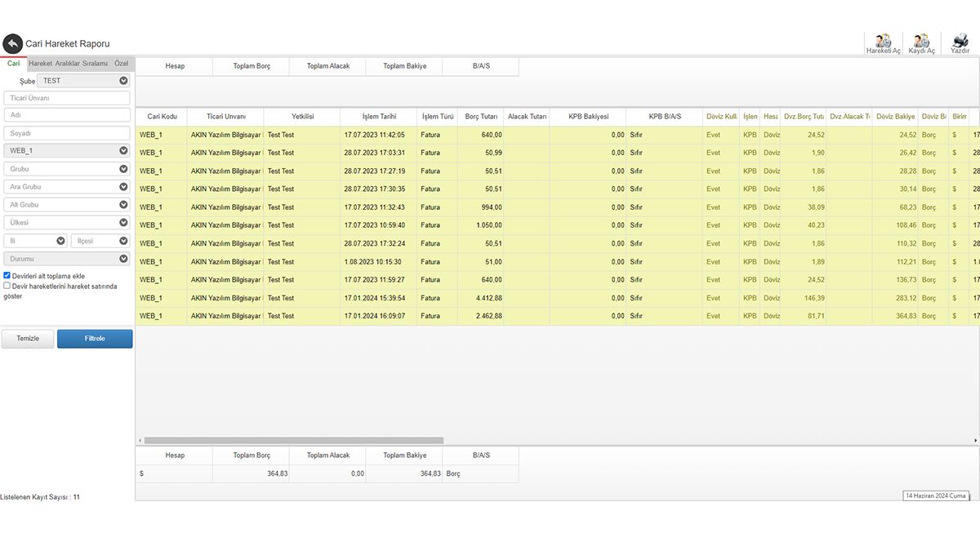
Task: Click the Filtrele button
Action: point(95,339)
